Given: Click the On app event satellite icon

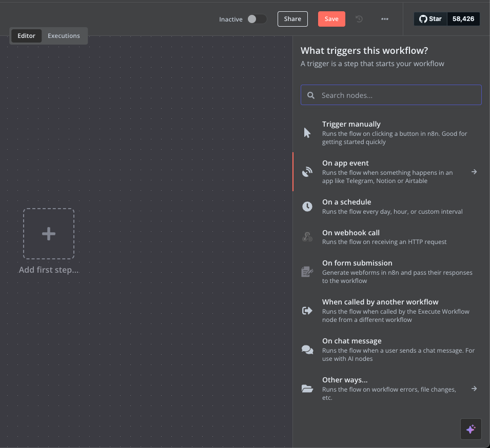Looking at the screenshot, I should click(307, 172).
